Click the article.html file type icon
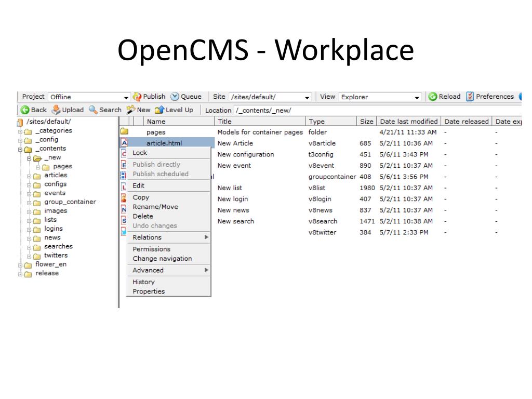 (x=124, y=143)
